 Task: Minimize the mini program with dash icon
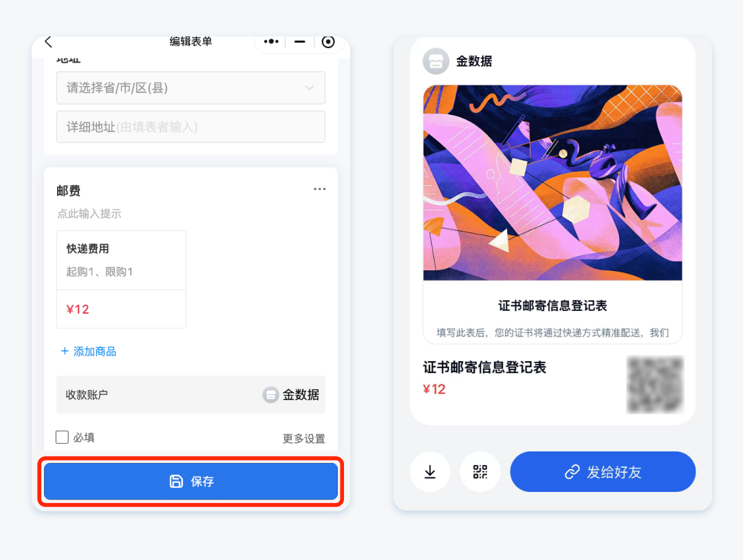pyautogui.click(x=299, y=42)
